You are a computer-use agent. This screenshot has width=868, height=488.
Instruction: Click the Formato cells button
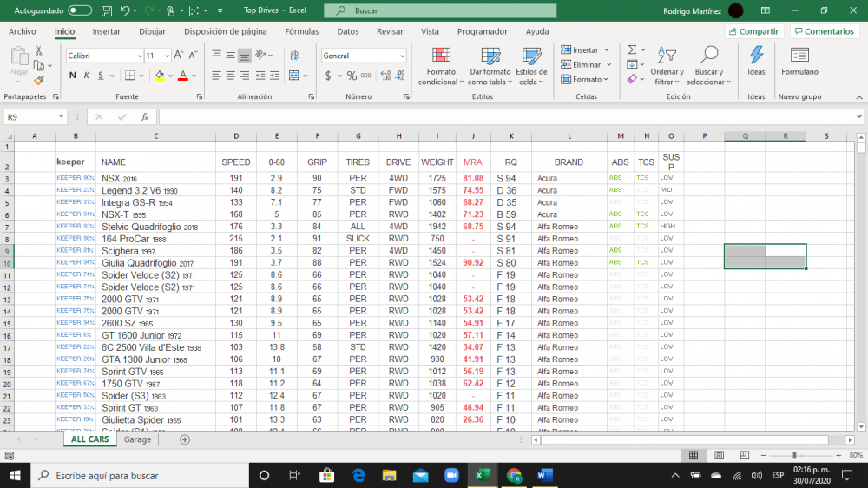click(x=584, y=79)
